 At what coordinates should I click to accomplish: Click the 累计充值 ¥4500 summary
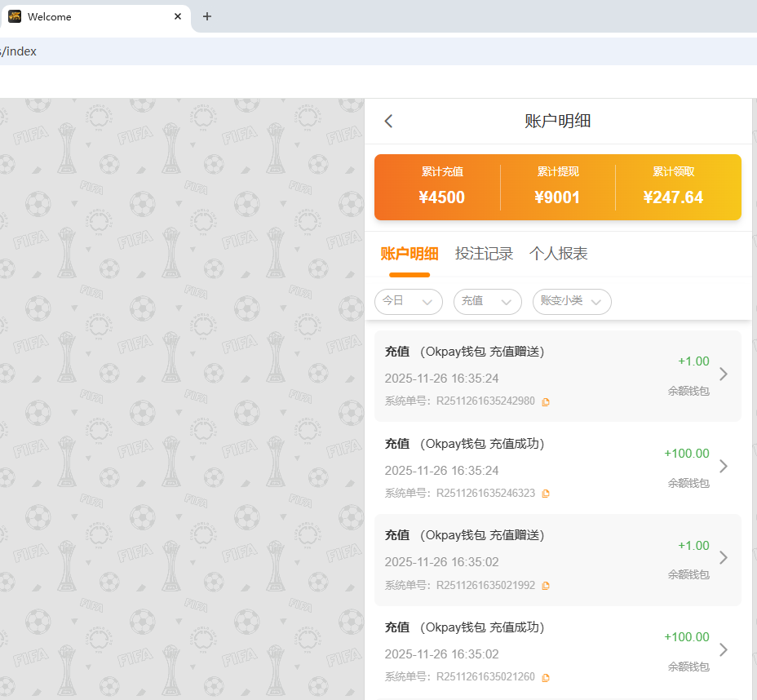coord(441,187)
